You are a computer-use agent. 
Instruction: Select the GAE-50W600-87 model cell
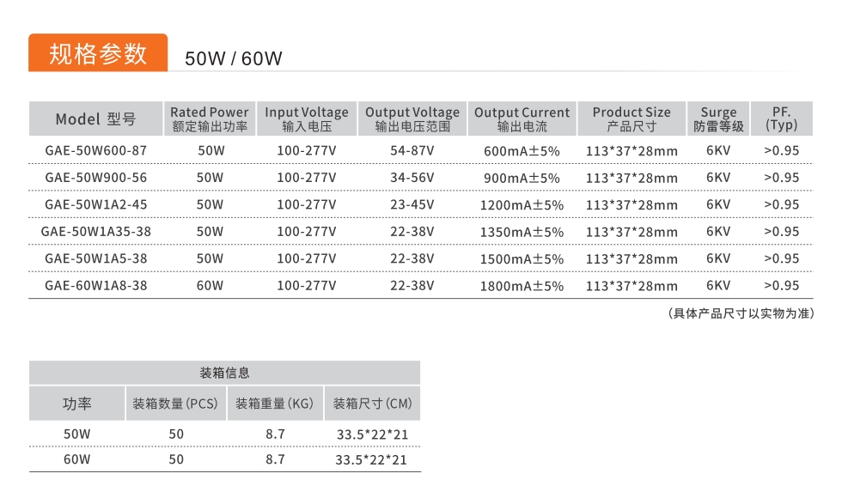point(95,151)
